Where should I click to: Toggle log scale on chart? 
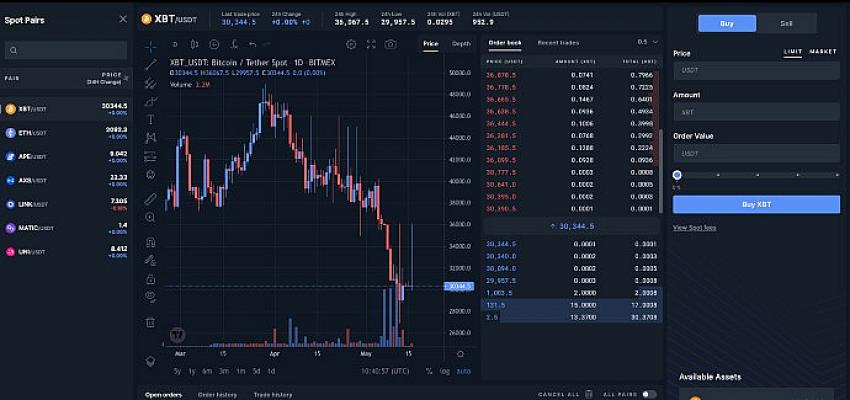446,371
